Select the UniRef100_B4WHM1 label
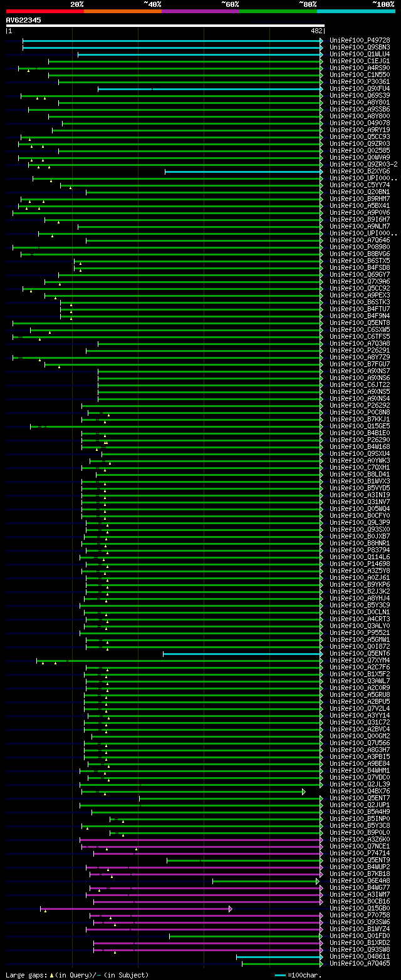 tap(360, 771)
